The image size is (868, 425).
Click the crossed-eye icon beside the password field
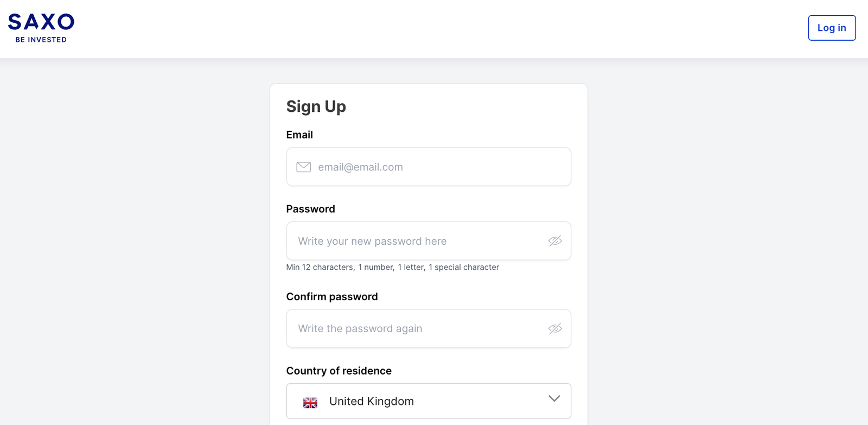(554, 241)
